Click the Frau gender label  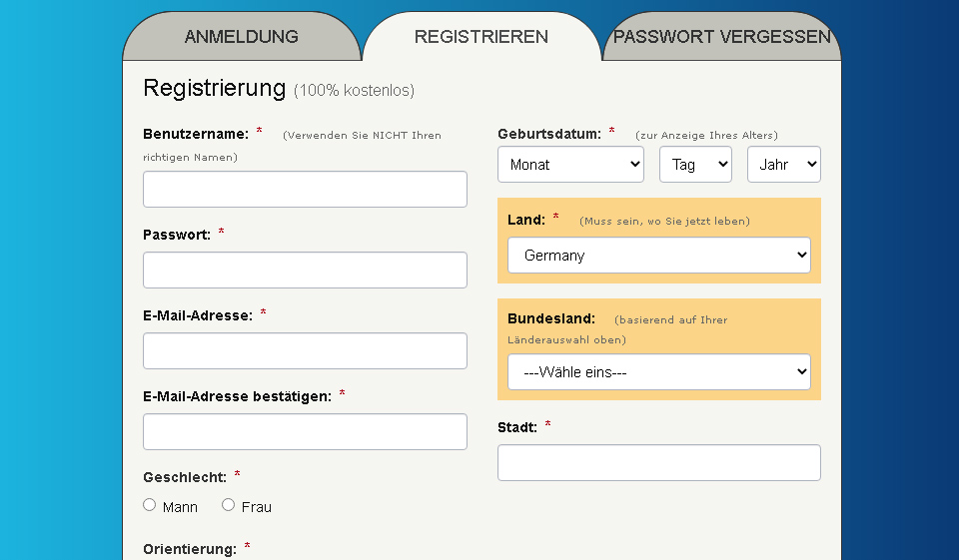tap(257, 507)
